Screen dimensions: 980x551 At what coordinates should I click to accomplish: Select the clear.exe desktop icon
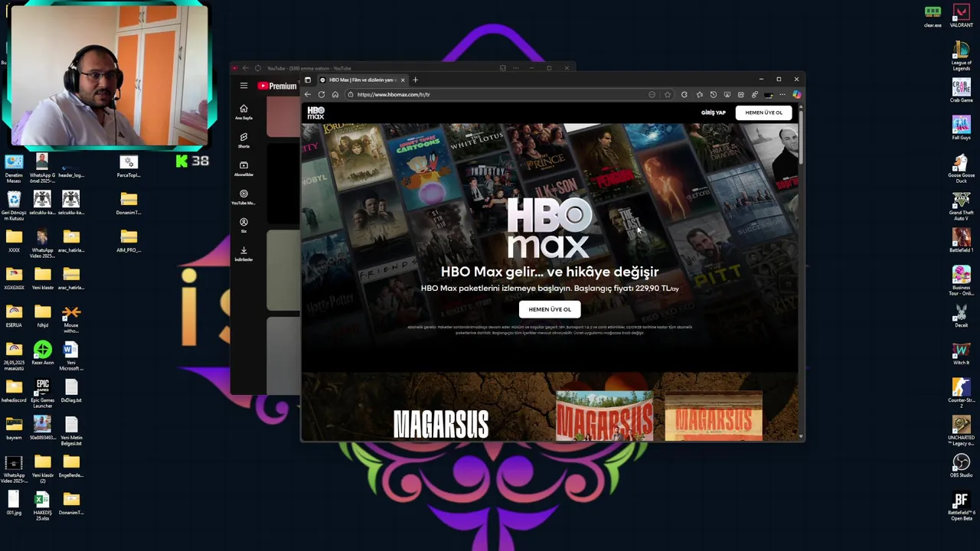[x=933, y=15]
